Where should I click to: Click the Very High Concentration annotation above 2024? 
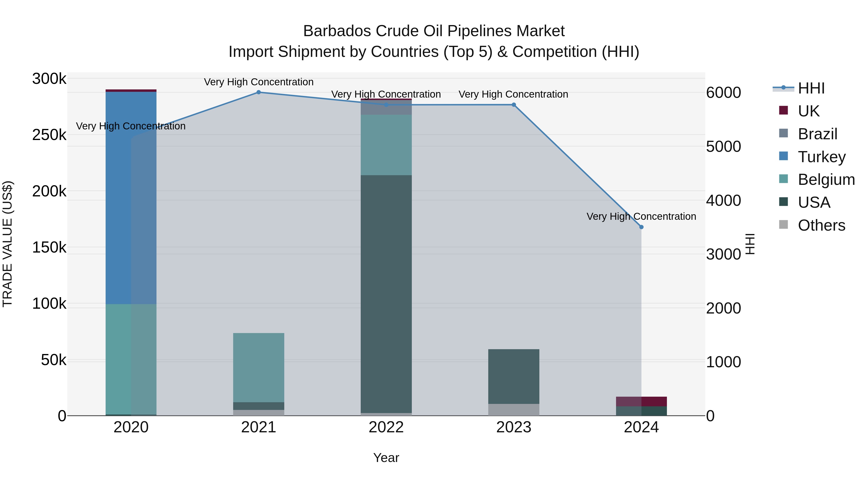(641, 216)
